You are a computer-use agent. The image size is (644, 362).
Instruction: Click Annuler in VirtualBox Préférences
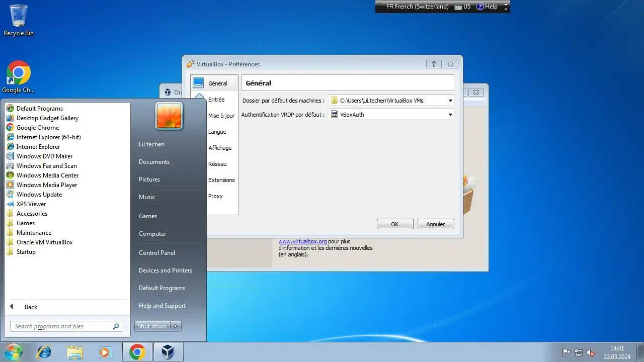click(x=436, y=224)
